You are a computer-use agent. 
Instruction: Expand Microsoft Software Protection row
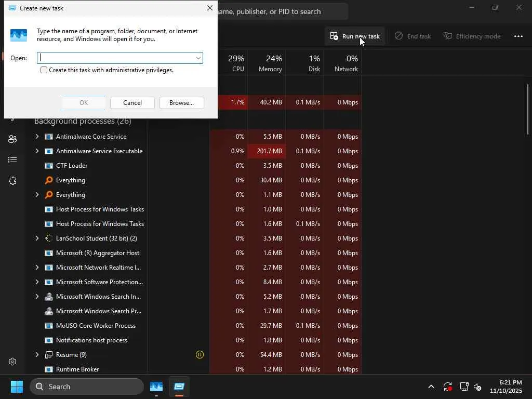point(37,282)
